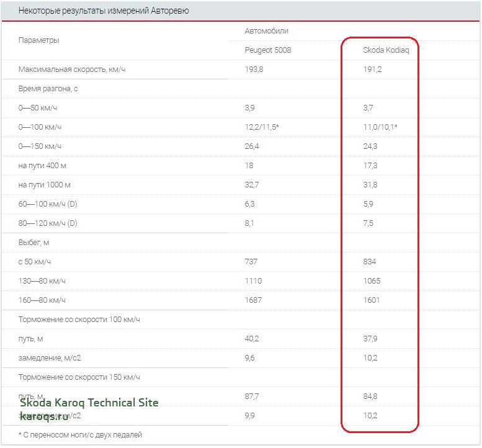Viewport: 482px width, 448px height.
Task: Select the value '26,4'
Action: (x=252, y=146)
